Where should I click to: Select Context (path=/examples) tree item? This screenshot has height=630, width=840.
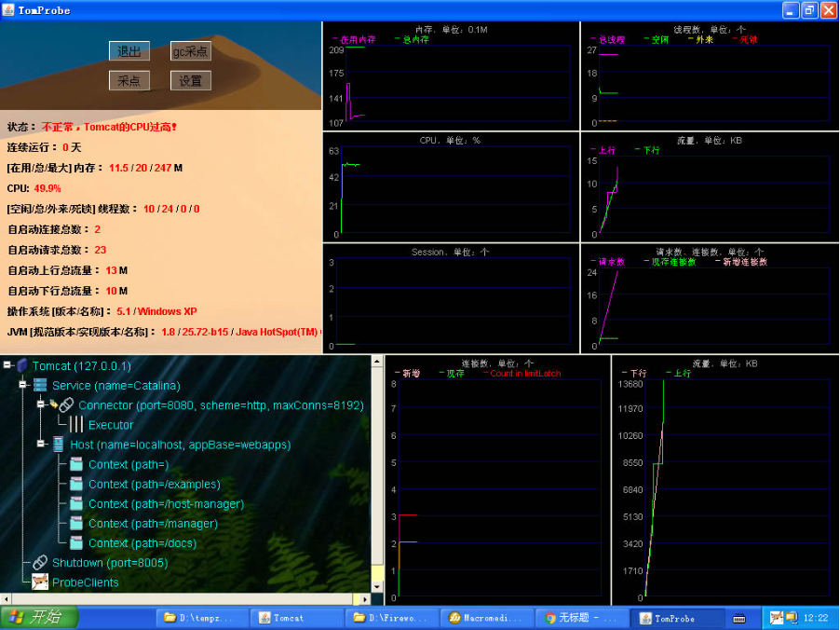(x=155, y=485)
